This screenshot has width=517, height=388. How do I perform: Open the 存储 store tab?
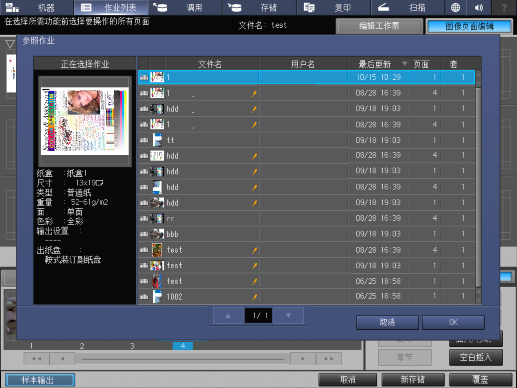259,7
